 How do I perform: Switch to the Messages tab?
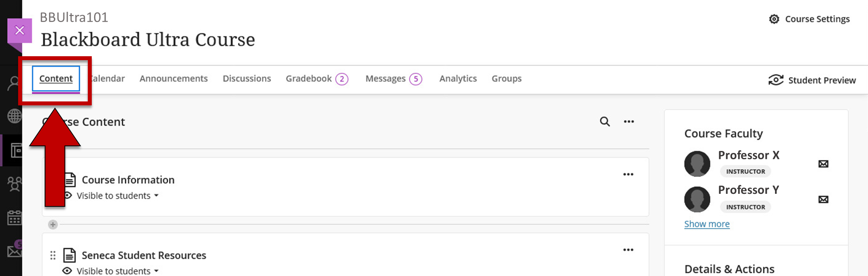coord(386,79)
